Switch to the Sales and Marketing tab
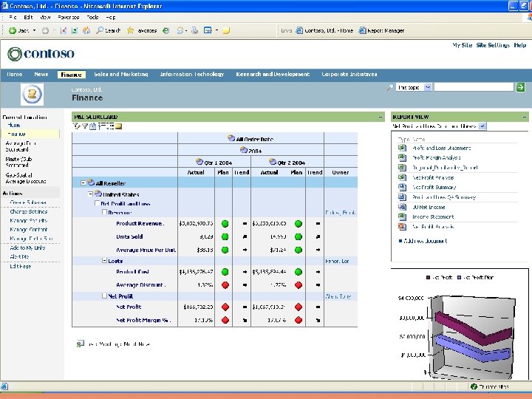 coord(121,75)
